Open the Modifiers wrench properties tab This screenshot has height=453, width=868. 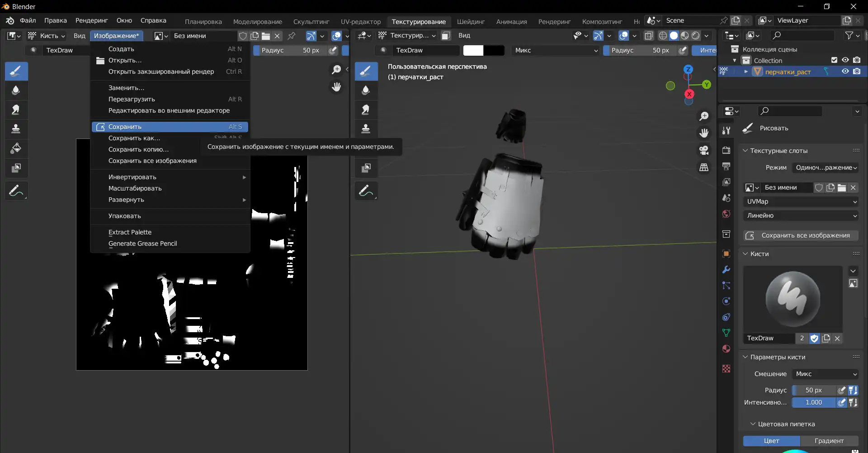pyautogui.click(x=726, y=270)
